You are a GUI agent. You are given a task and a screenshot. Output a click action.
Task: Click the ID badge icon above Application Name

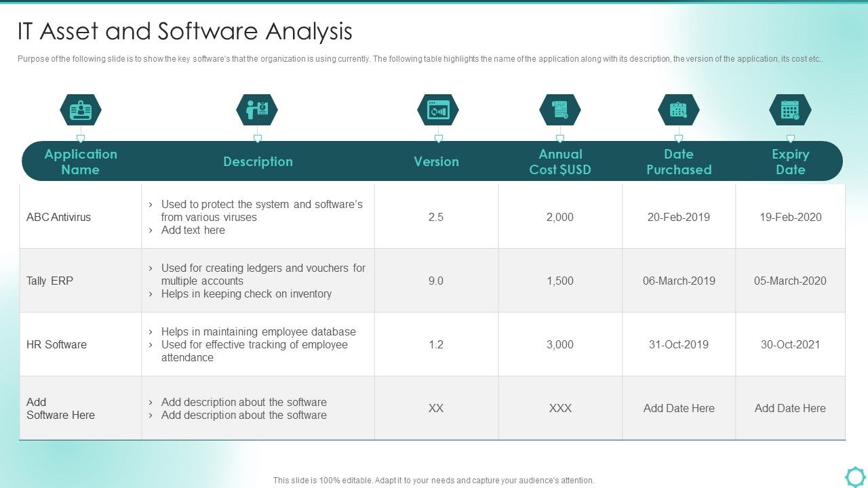(81, 109)
